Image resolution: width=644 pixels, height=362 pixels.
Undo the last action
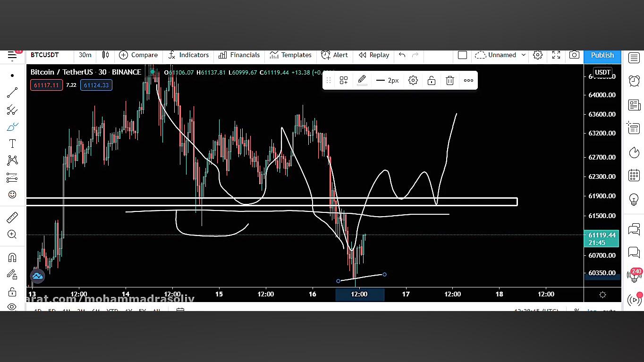[402, 55]
